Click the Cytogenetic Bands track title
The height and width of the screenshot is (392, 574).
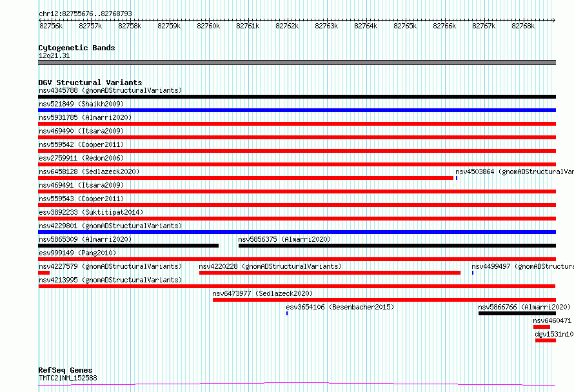click(x=77, y=48)
